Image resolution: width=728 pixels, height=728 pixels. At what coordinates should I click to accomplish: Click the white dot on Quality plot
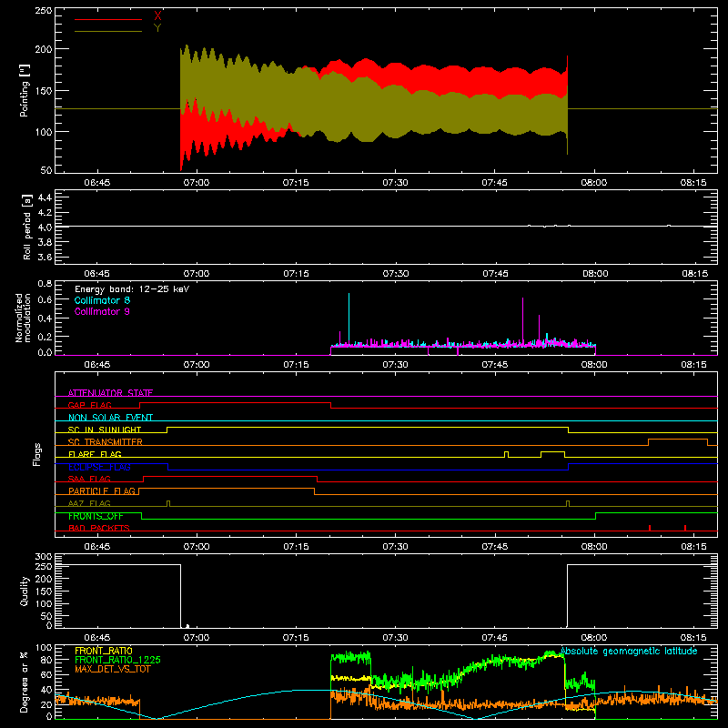pos(187,626)
